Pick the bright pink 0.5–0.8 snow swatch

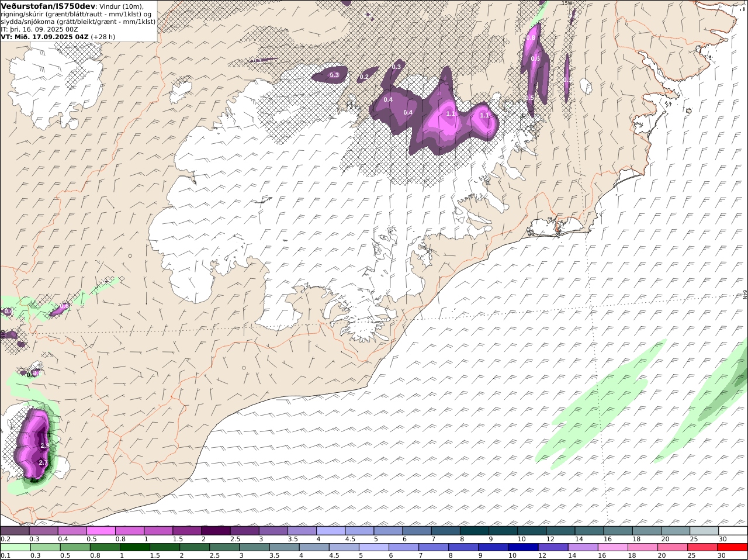coord(101,530)
